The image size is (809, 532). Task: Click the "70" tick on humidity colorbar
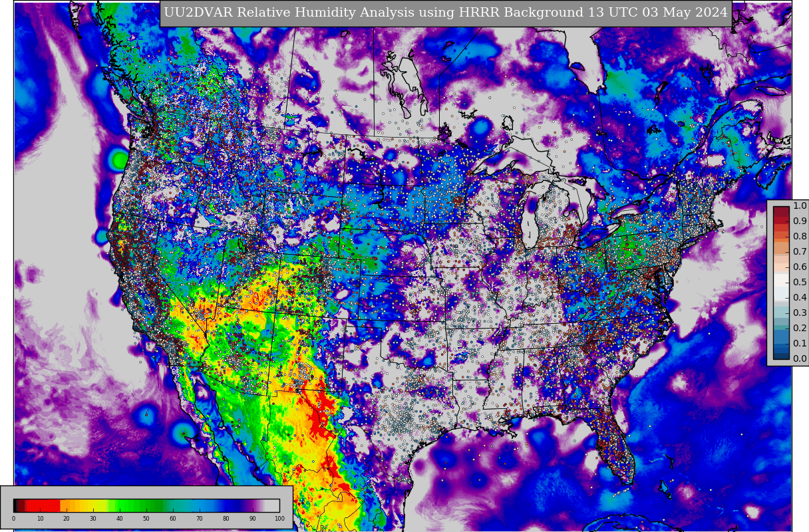(x=200, y=519)
